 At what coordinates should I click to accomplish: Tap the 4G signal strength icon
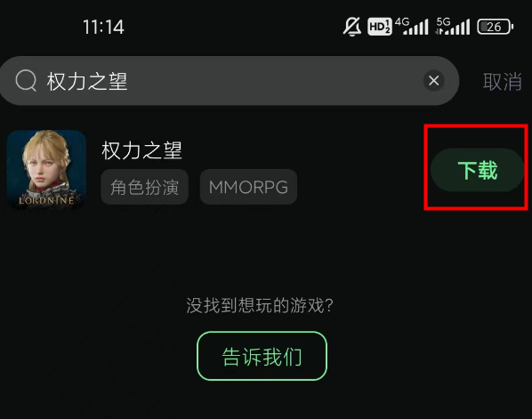point(412,27)
